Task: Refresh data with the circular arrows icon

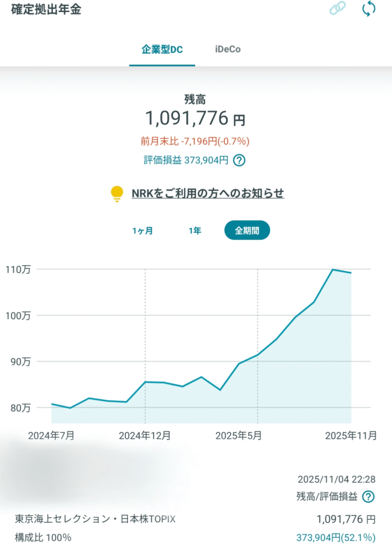Action: [x=368, y=9]
